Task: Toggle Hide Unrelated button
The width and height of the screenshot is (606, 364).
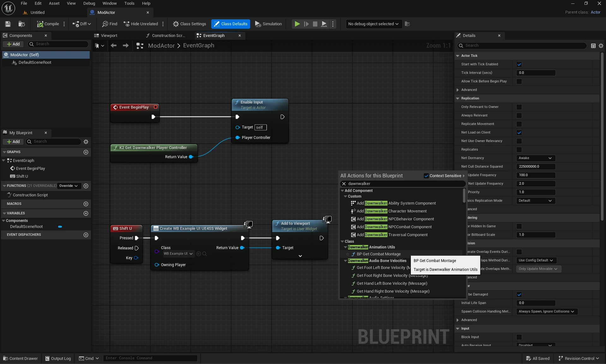Action: click(141, 24)
